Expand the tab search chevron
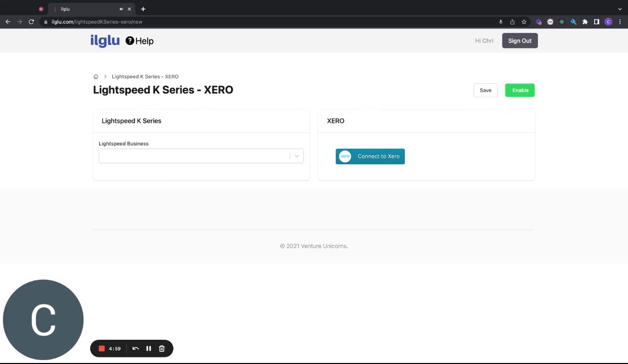Image resolution: width=628 pixels, height=364 pixels. [x=620, y=9]
